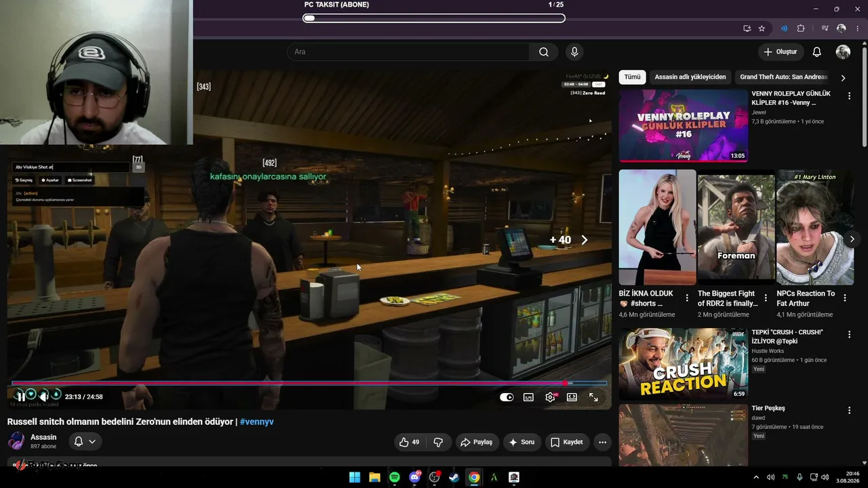Dislike the video with the thumbs-down

coord(438,442)
